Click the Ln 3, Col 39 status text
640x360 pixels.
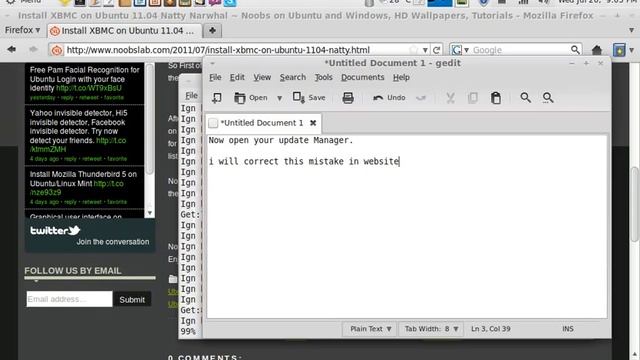tap(491, 329)
